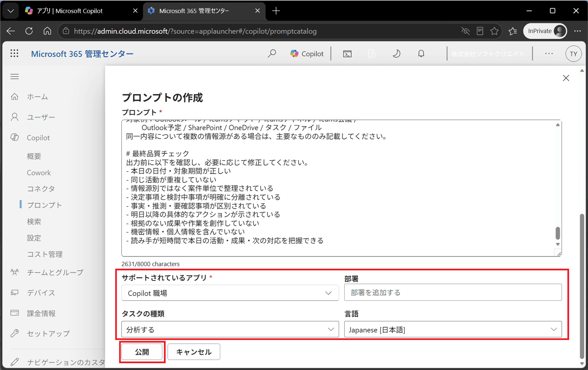Open notifications bell icon
Viewport: 588px width, 370px height.
(x=421, y=54)
